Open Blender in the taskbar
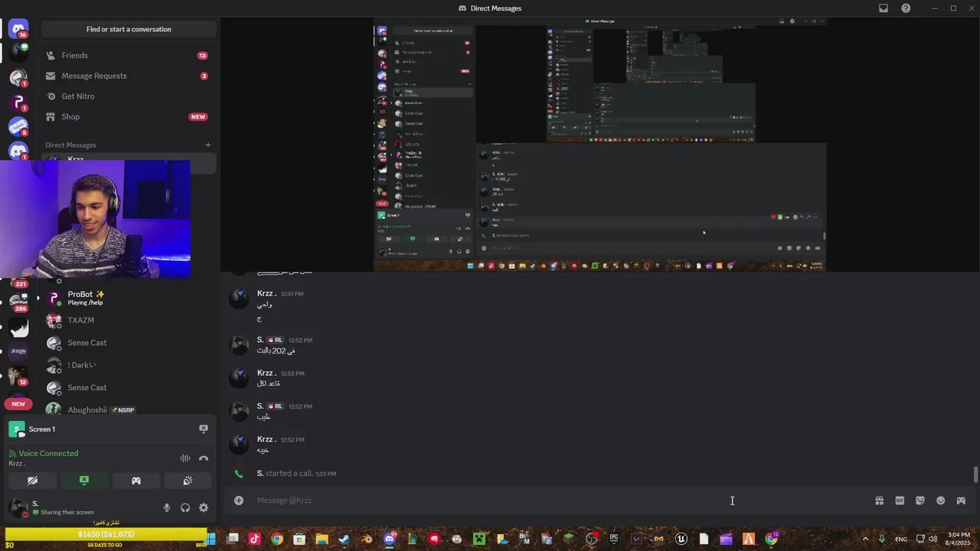Screen dimensions: 980x551 tap(367, 539)
